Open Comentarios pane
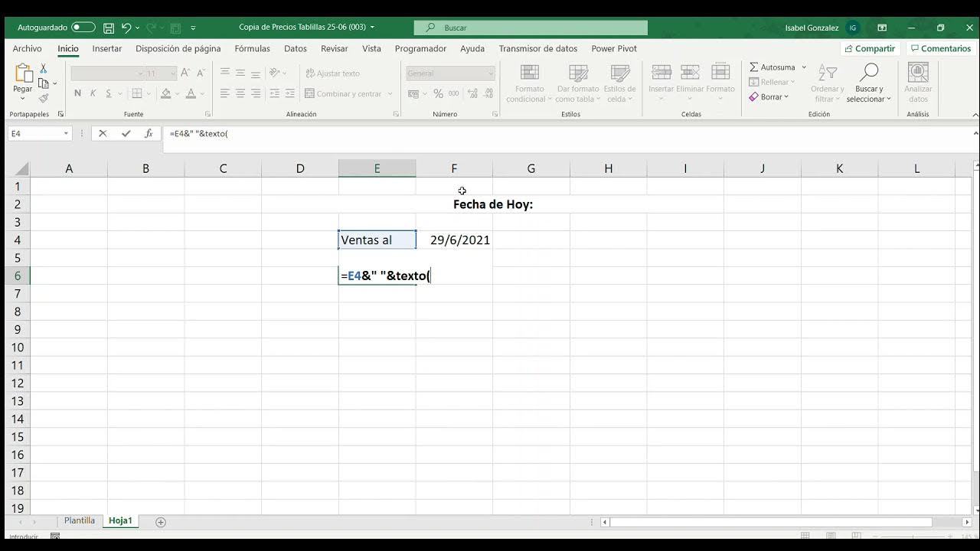 (x=941, y=48)
